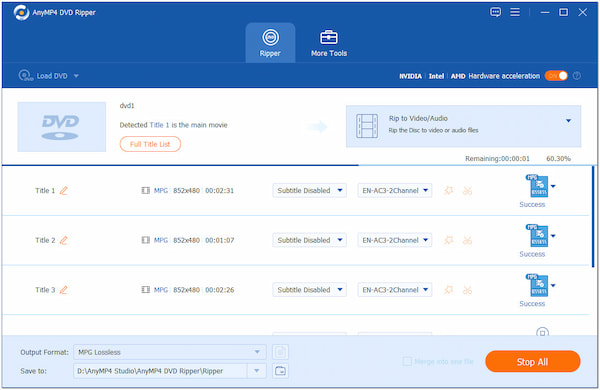Click Title 2 duration 00:01:07
The height and width of the screenshot is (390, 600).
[x=219, y=240]
